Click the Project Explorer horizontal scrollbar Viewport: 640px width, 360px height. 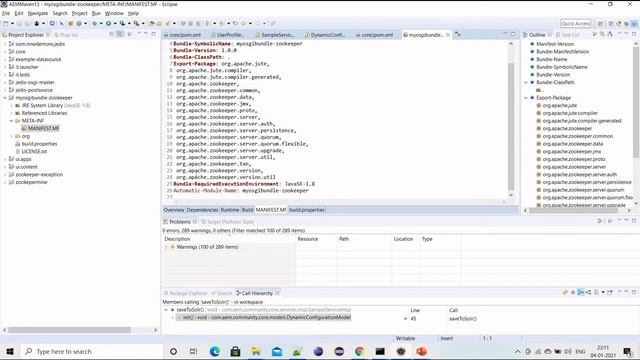pyautogui.click(x=69, y=330)
